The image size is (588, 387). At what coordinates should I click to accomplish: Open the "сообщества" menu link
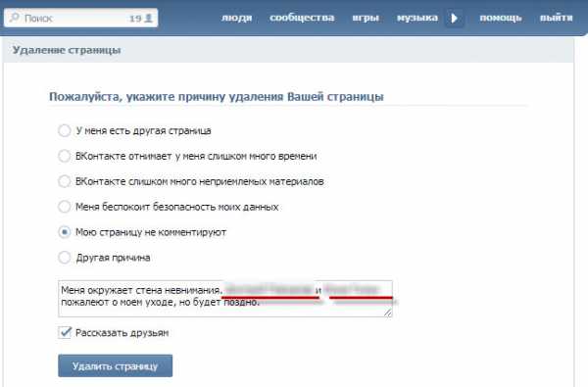pos(302,18)
